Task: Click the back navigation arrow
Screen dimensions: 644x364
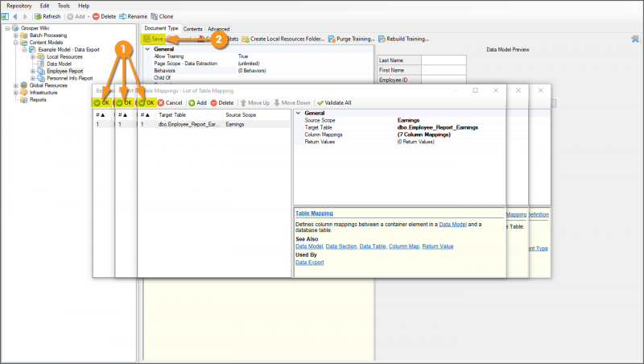Action: pyautogui.click(x=15, y=16)
